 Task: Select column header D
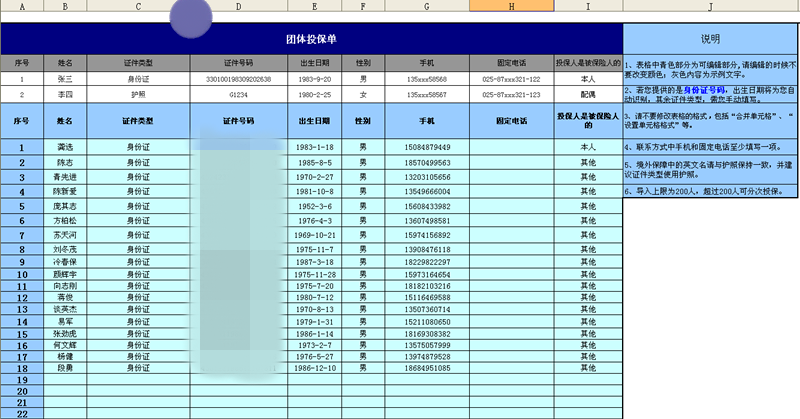[x=239, y=6]
